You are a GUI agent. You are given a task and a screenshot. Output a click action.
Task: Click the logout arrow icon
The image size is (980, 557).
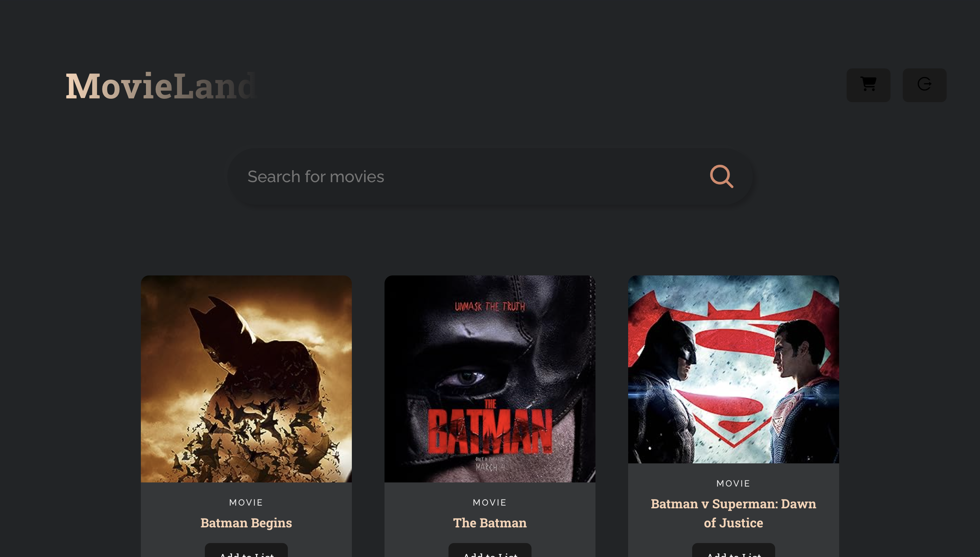click(x=924, y=85)
